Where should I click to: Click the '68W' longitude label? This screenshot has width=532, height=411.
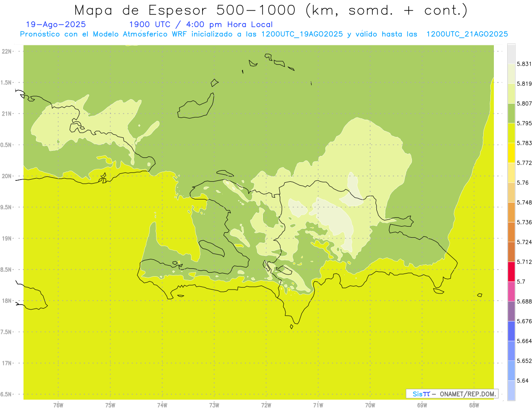tap(474, 405)
